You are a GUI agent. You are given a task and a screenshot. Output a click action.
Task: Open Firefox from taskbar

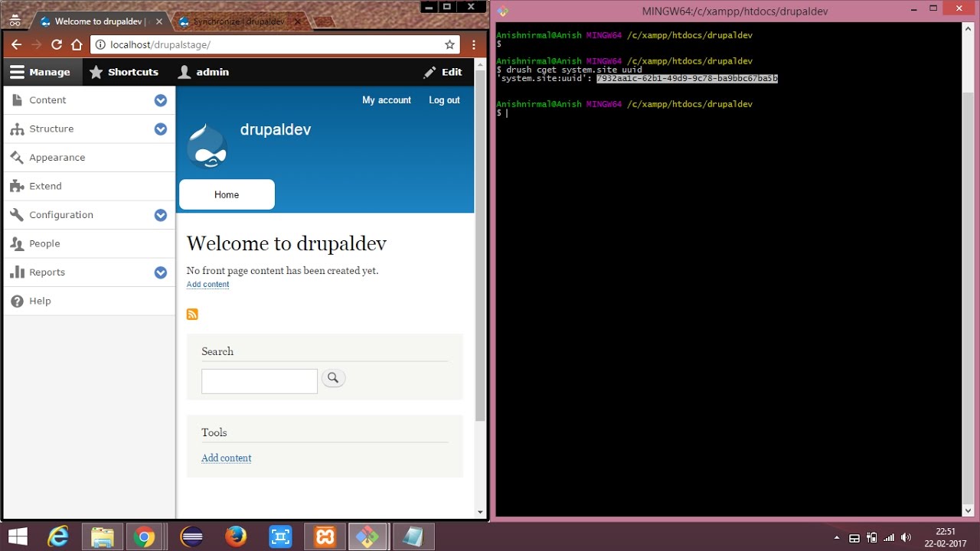tap(236, 536)
